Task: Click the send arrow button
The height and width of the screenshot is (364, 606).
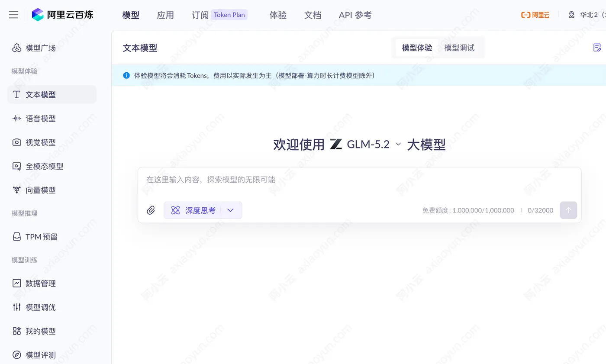Action: 568,210
